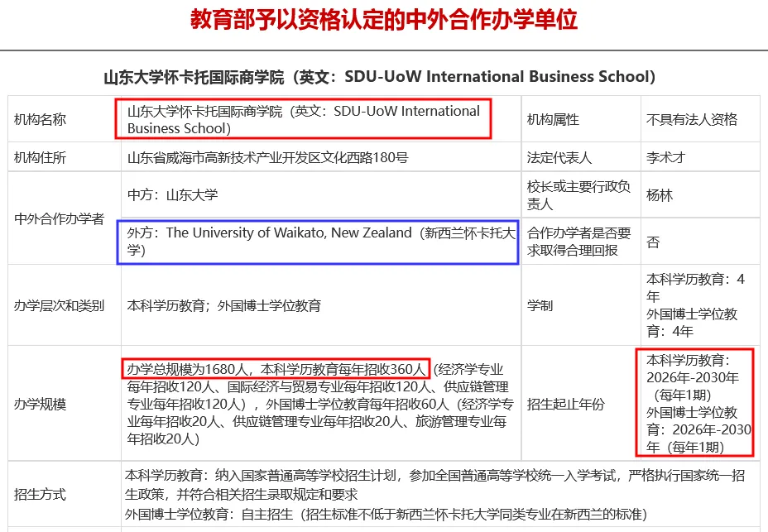Click the text 办学总规模为1680人，本科学历教育每年招收360人
The width and height of the screenshot is (768, 532).
point(276,369)
